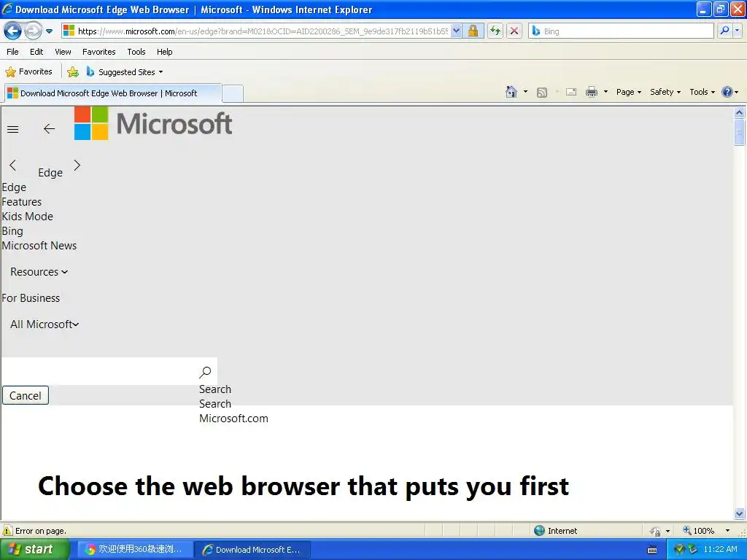This screenshot has width=747, height=560.
Task: Click the Stop loading X icon
Action: (514, 31)
